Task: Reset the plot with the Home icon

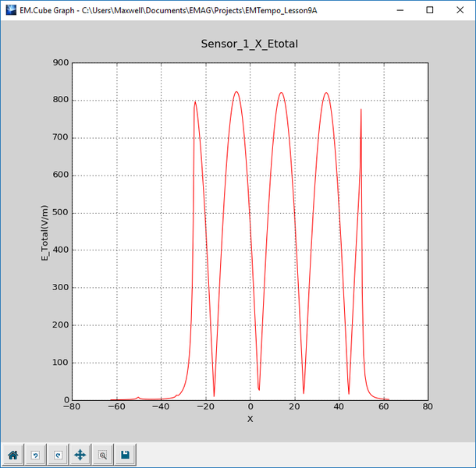Action: point(12,454)
